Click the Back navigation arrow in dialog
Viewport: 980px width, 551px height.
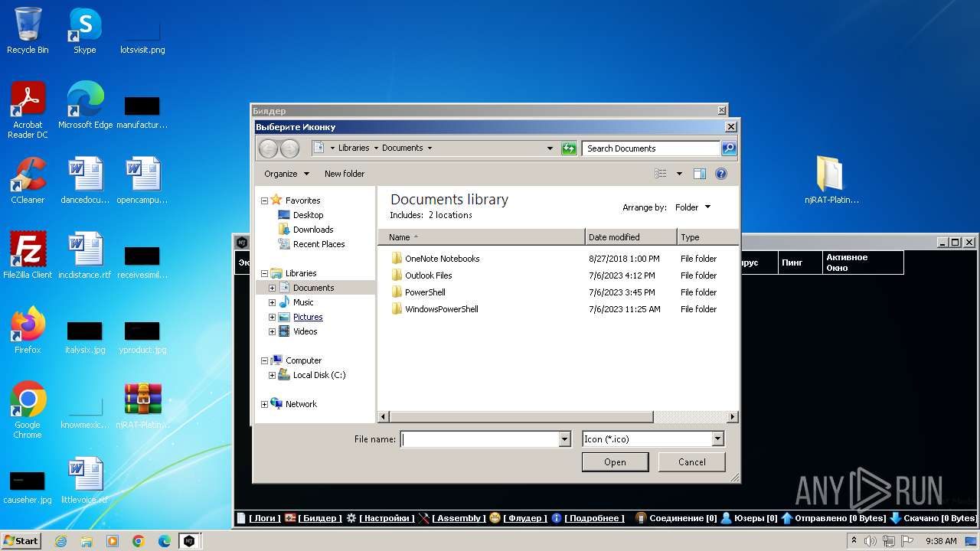pyautogui.click(x=269, y=148)
